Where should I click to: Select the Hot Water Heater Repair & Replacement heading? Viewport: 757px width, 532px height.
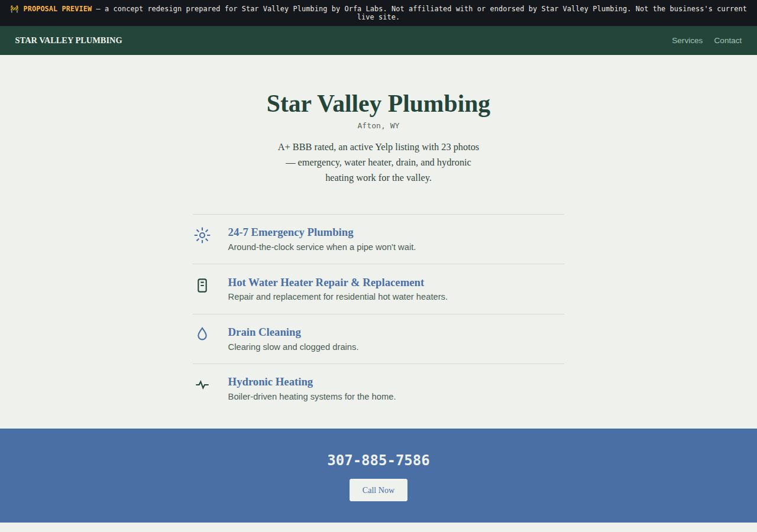pyautogui.click(x=326, y=282)
